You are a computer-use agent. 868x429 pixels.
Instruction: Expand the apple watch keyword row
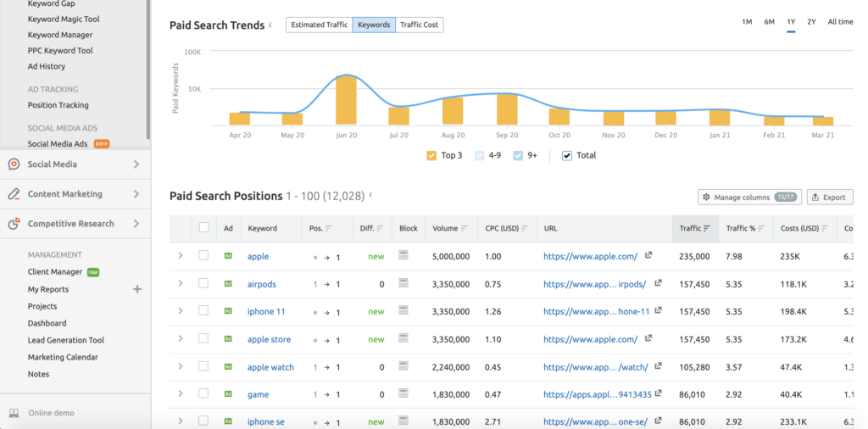(181, 366)
